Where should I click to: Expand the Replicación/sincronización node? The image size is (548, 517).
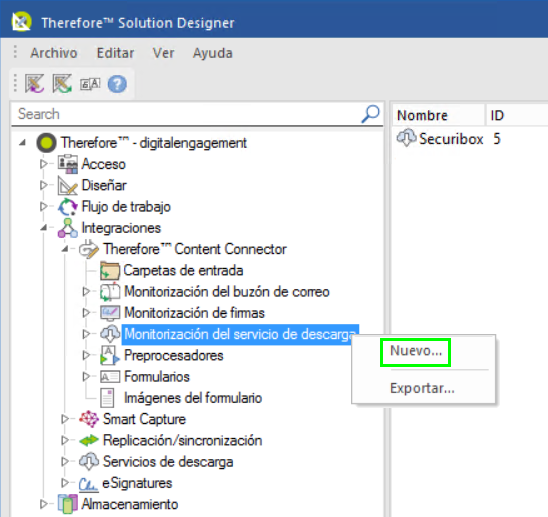pos(65,440)
